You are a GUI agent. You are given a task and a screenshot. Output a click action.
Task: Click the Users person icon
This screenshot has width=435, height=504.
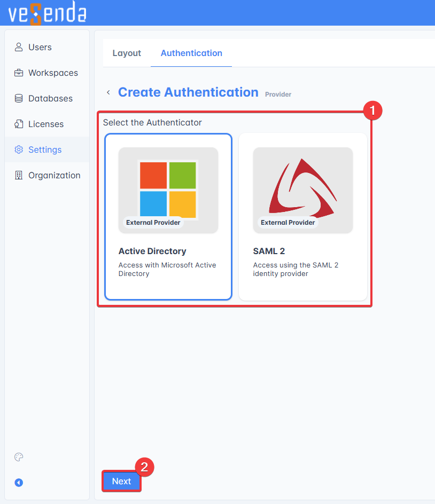coord(19,47)
